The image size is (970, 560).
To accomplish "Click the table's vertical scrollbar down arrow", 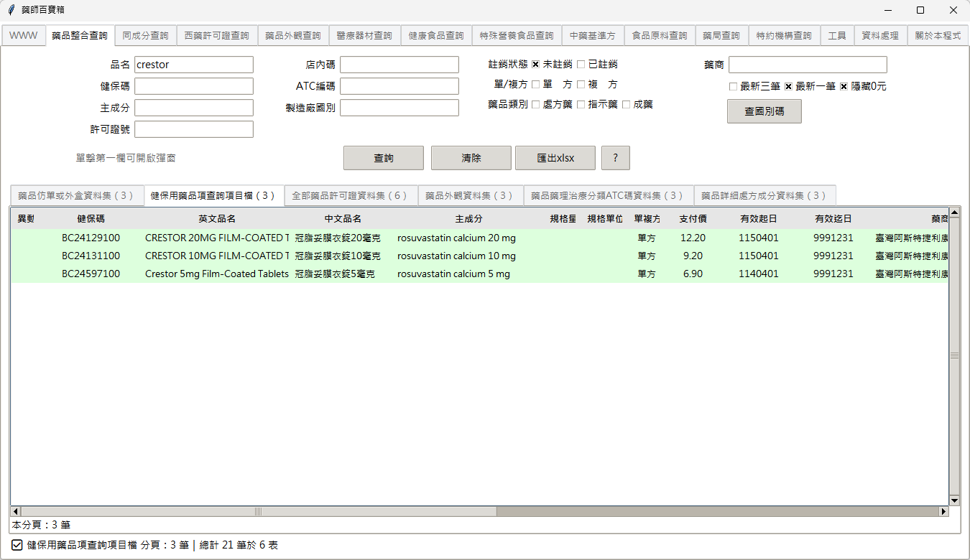I will [x=954, y=500].
